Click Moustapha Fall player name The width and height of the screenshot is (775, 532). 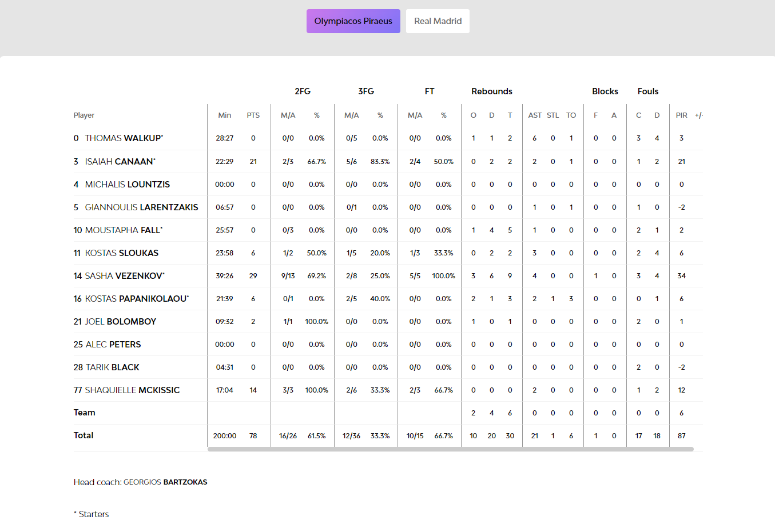point(122,230)
